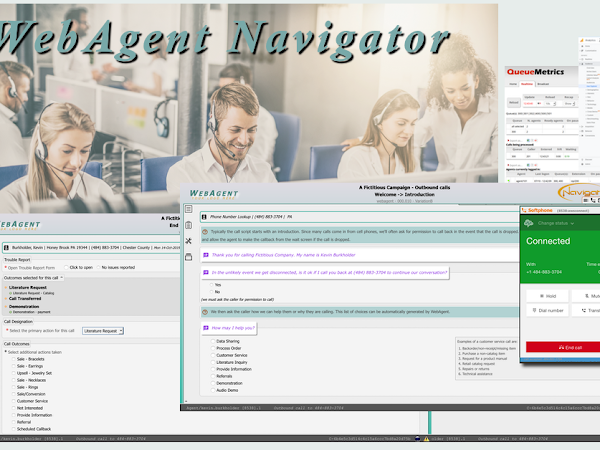Choose the 'Process Order' option
The image size is (600, 450).
(213, 348)
